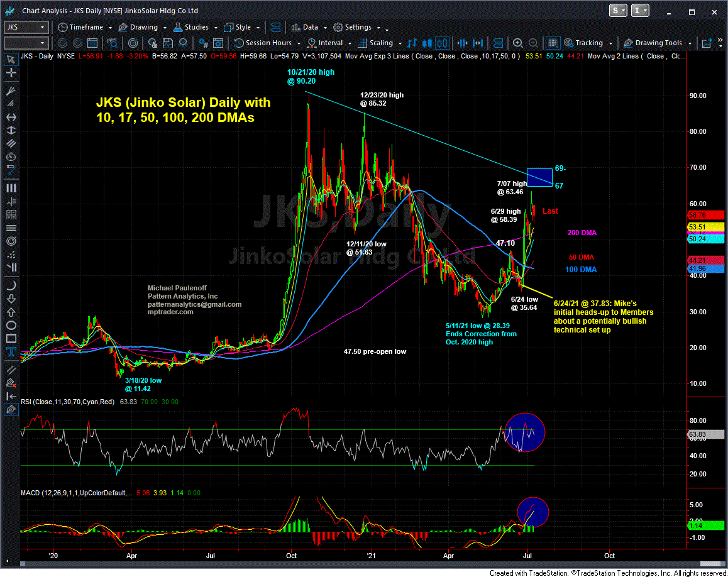This screenshot has width=728, height=577.
Task: Click the JKS - Daily NYSE status label
Action: coord(48,56)
